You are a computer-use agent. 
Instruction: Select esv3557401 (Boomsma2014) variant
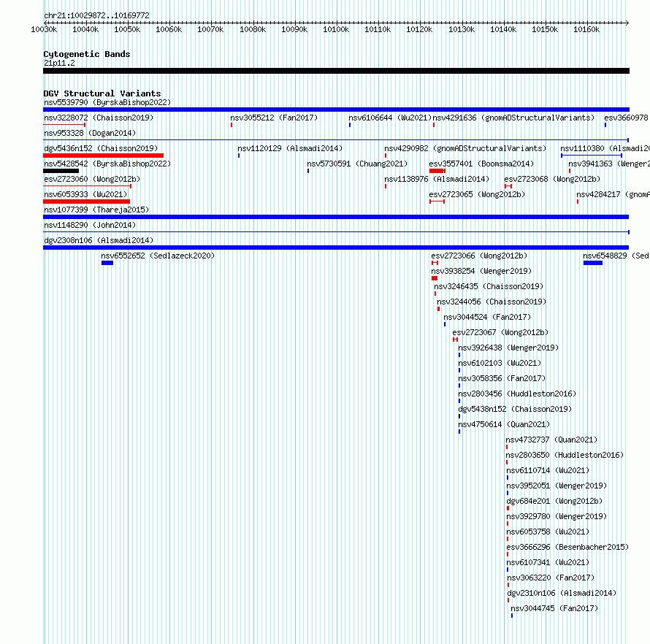coord(482,164)
